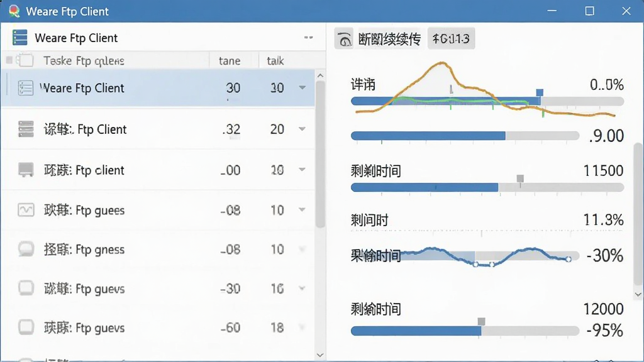Expand the dropdown arrow in the .32 Ftp Client row
The height and width of the screenshot is (362, 644).
coord(303,129)
